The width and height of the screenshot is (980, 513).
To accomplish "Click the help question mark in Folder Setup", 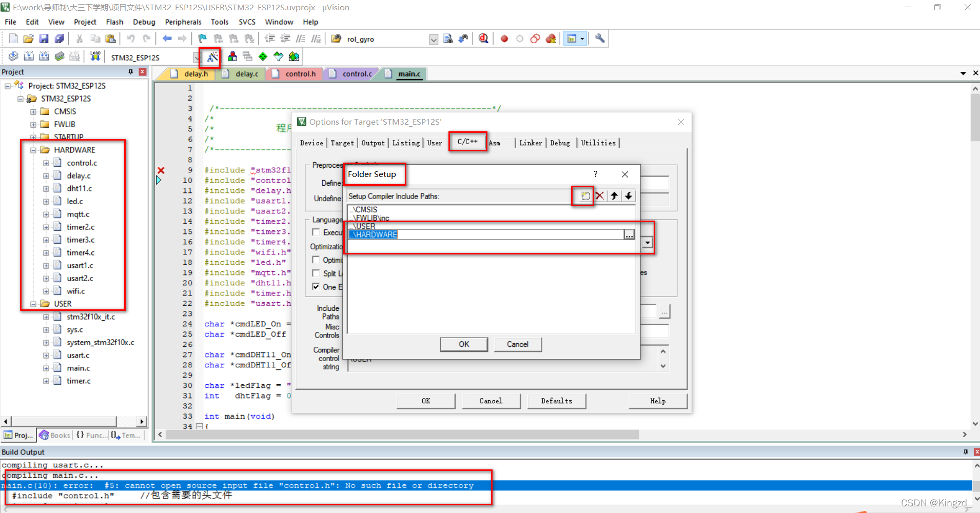I will coord(595,174).
